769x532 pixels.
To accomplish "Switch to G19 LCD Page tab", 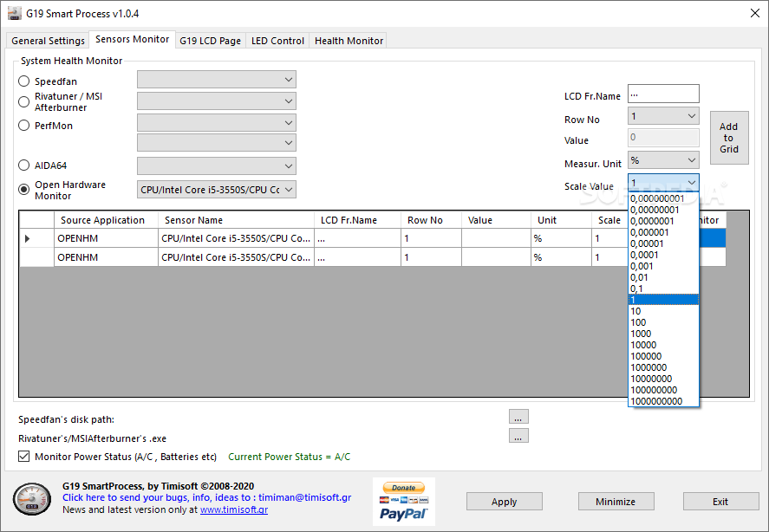I will point(211,41).
